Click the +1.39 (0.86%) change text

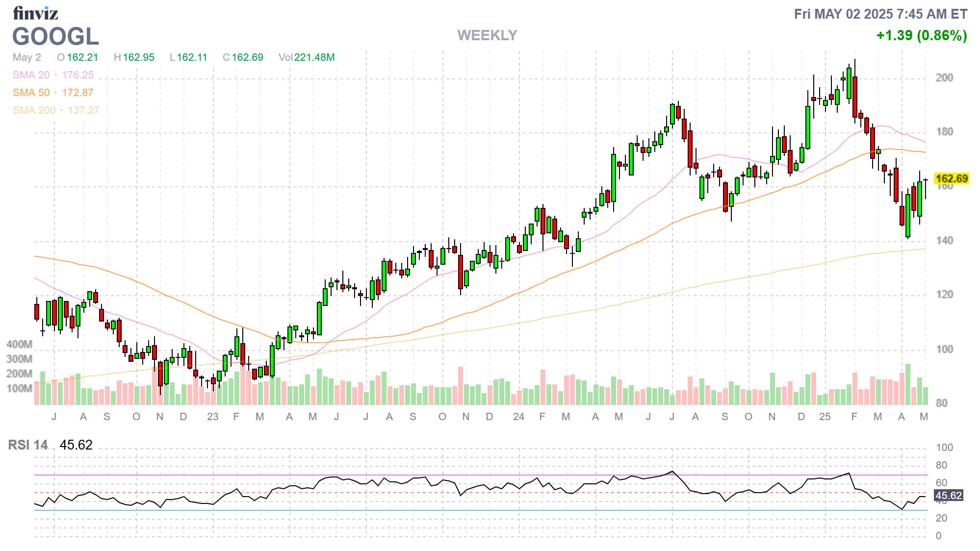click(x=921, y=35)
